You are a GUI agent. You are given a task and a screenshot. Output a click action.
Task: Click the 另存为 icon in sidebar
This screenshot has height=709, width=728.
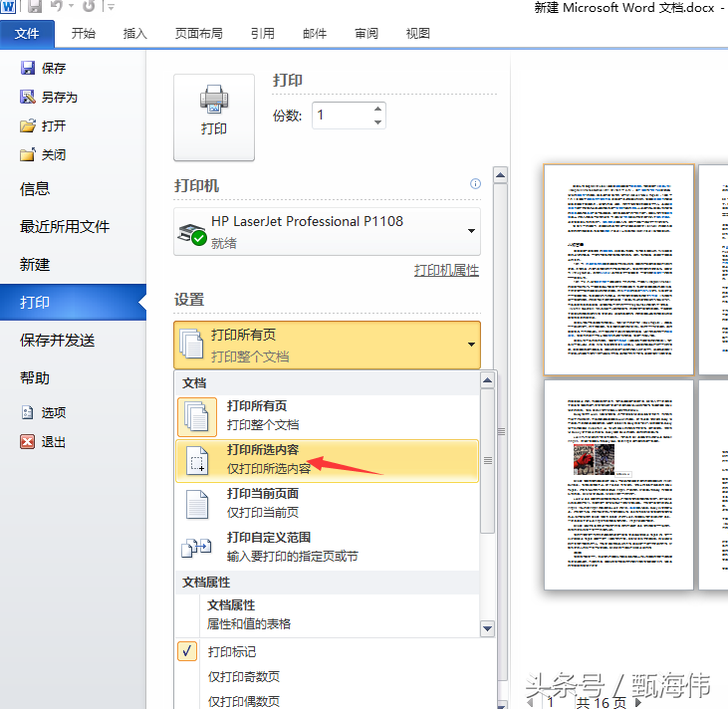[x=28, y=97]
